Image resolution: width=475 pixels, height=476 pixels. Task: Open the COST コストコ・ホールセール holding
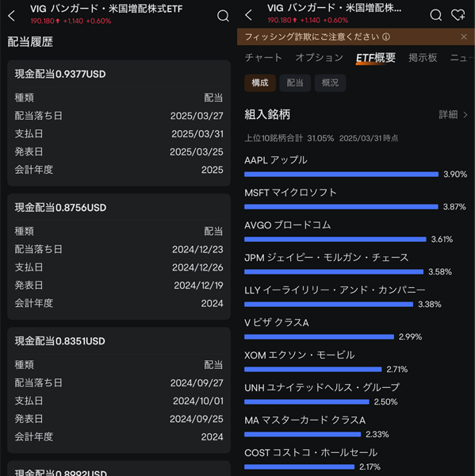tap(356, 459)
